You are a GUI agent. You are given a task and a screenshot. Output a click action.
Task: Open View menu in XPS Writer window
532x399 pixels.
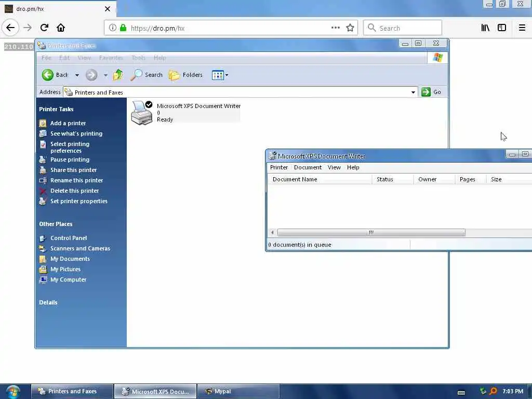(x=334, y=167)
